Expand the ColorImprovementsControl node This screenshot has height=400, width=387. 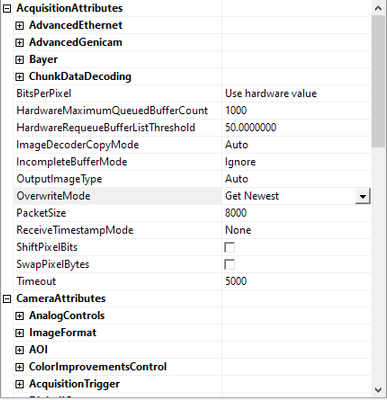[20, 367]
